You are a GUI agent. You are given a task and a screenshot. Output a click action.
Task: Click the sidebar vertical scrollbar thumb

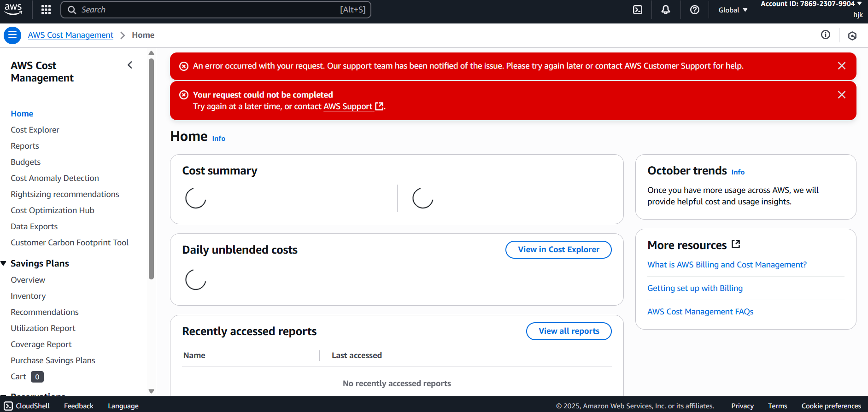(x=151, y=168)
